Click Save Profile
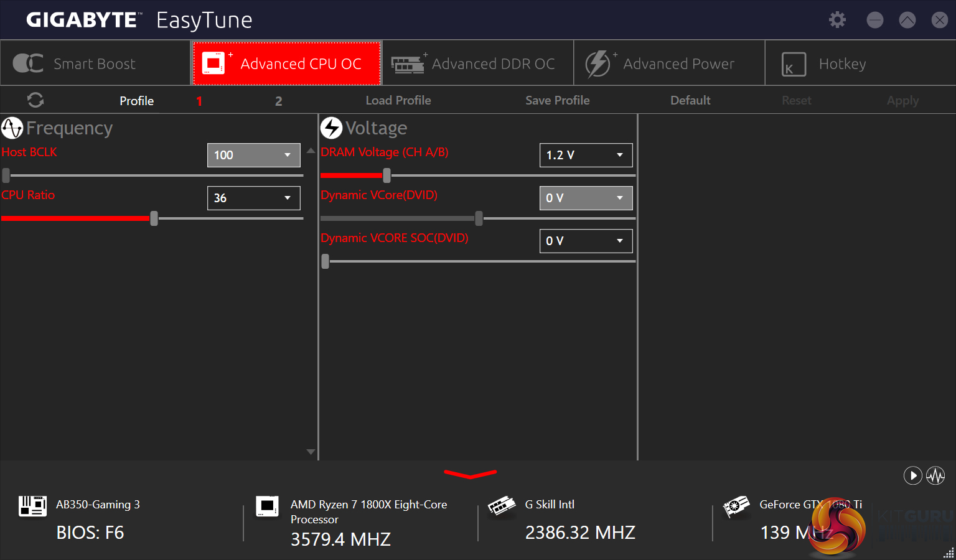 tap(558, 100)
